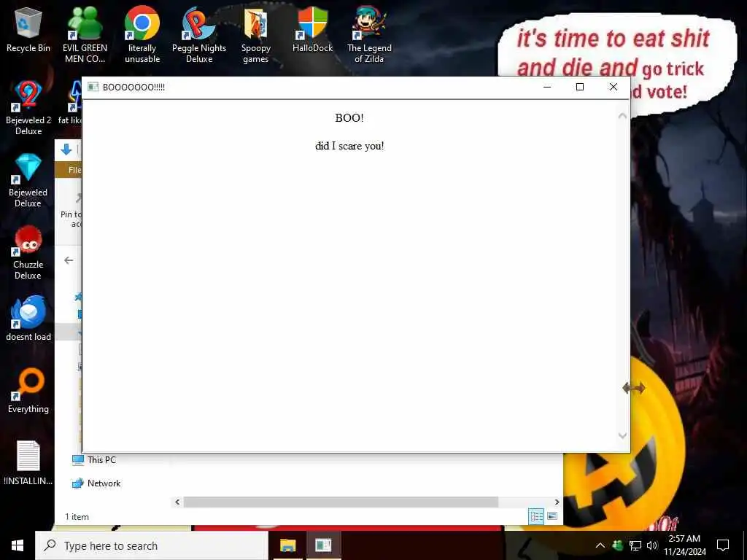This screenshot has height=560, width=747.
Task: Minimize the BOOOOOOO window
Action: (547, 87)
